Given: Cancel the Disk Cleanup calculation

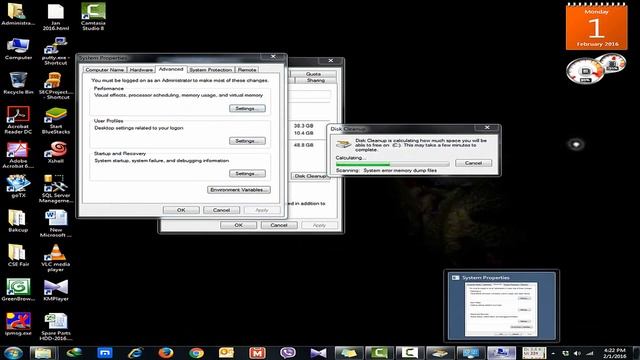Looking at the screenshot, I should pos(473,163).
